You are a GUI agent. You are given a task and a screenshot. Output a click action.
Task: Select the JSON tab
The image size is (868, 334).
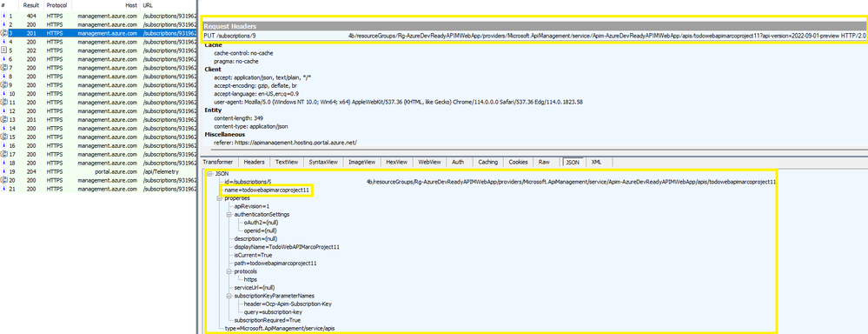(x=573, y=163)
